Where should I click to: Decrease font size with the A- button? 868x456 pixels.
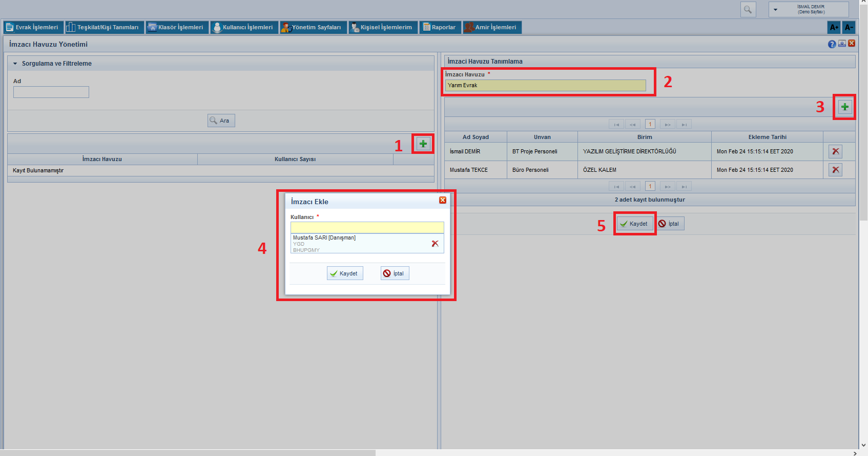point(849,27)
